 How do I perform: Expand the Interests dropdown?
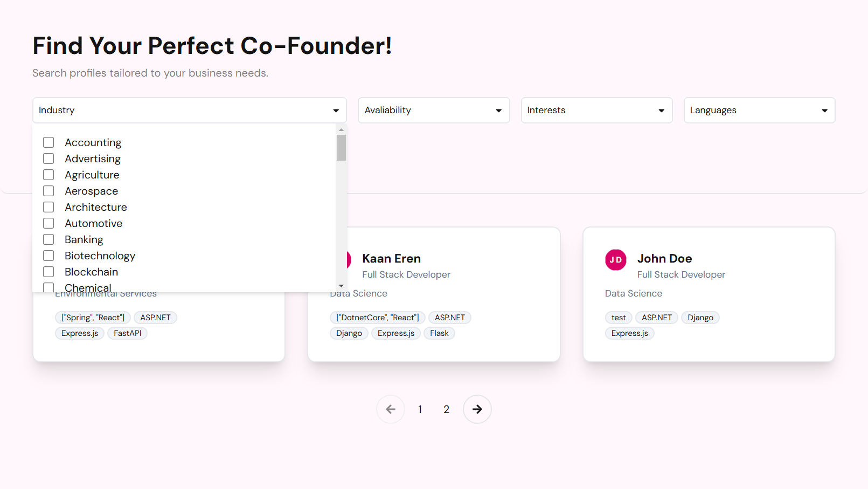pos(596,110)
